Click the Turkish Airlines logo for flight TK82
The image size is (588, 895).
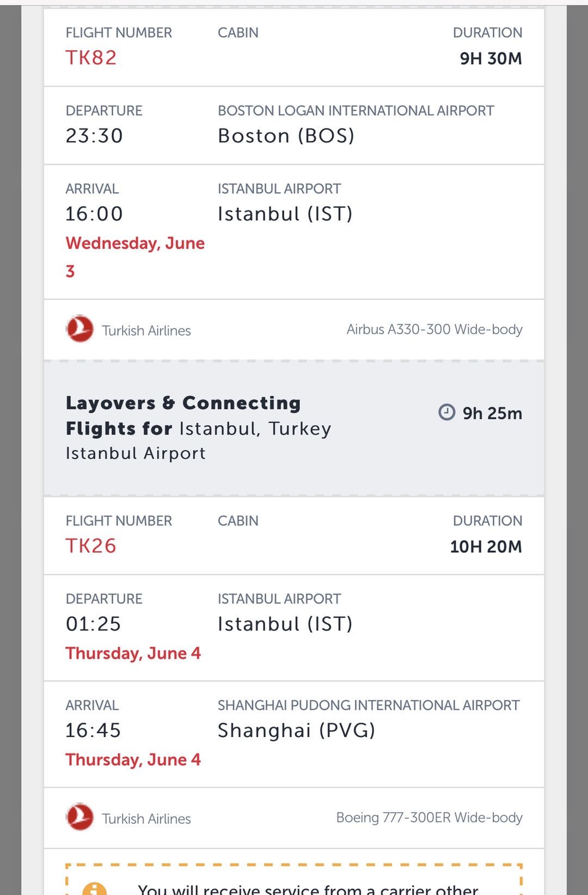[x=79, y=329]
